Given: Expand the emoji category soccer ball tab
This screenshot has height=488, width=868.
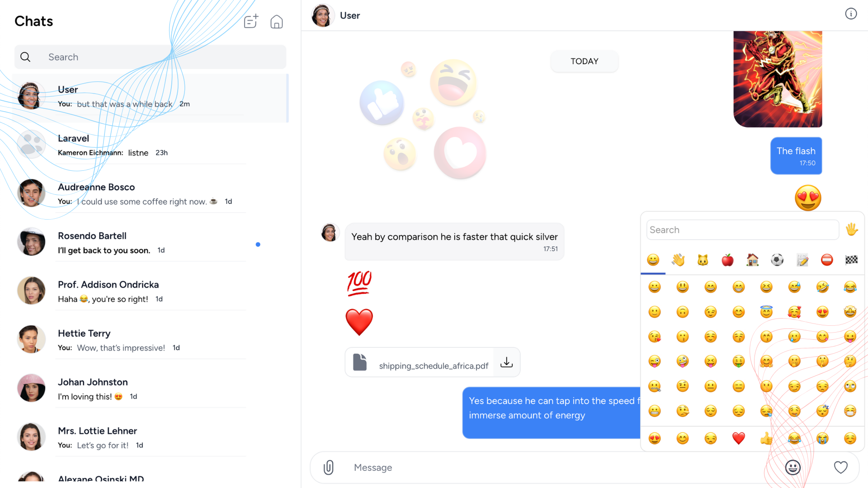Looking at the screenshot, I should [x=777, y=260].
